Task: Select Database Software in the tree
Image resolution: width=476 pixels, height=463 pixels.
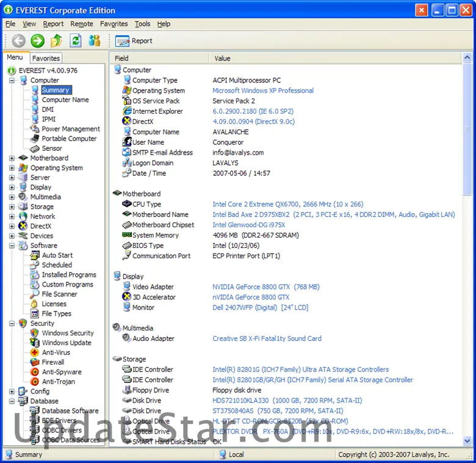Action: (70, 410)
